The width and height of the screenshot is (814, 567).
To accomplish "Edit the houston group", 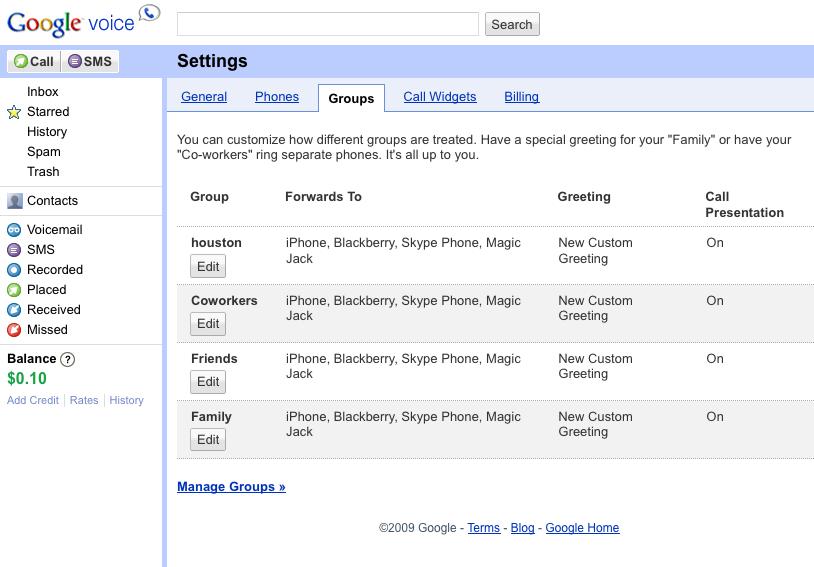I will tap(208, 266).
